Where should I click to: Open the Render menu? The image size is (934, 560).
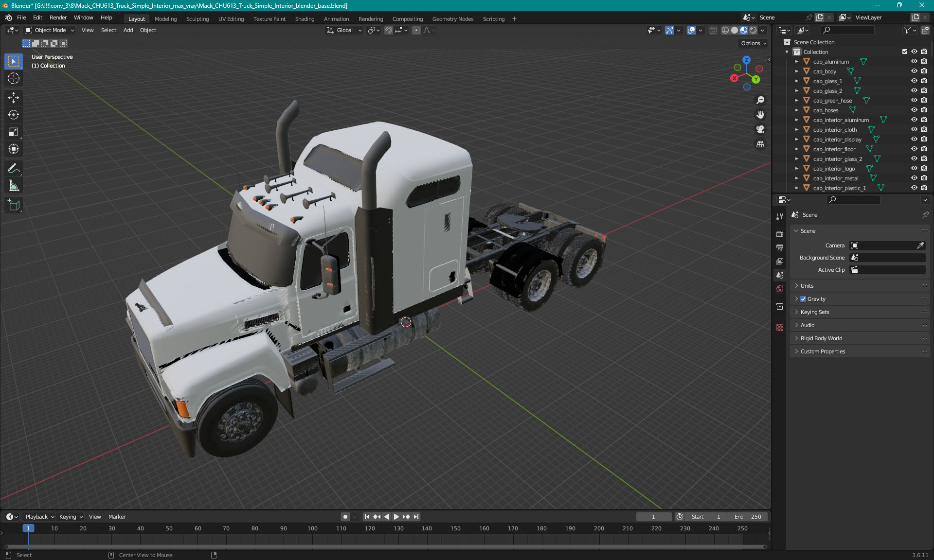(x=58, y=17)
